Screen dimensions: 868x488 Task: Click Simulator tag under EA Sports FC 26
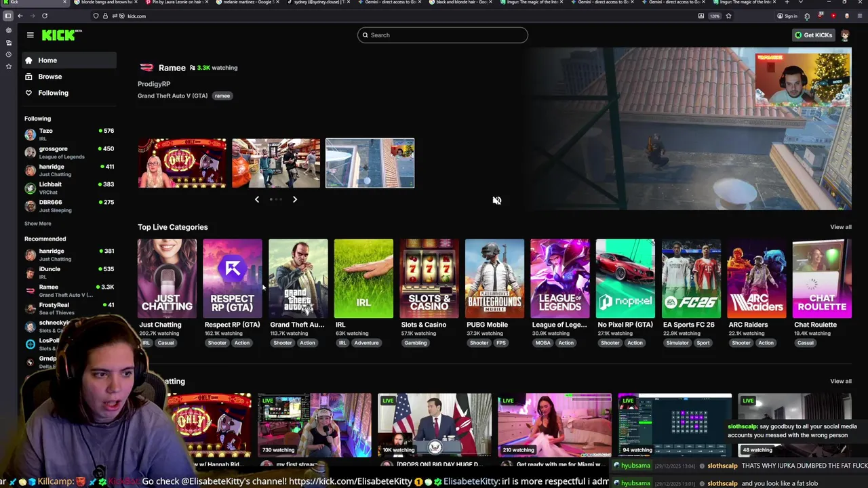pos(677,343)
